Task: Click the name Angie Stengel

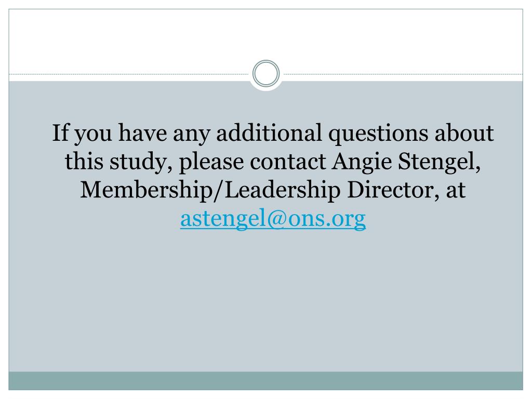Action: [406, 162]
